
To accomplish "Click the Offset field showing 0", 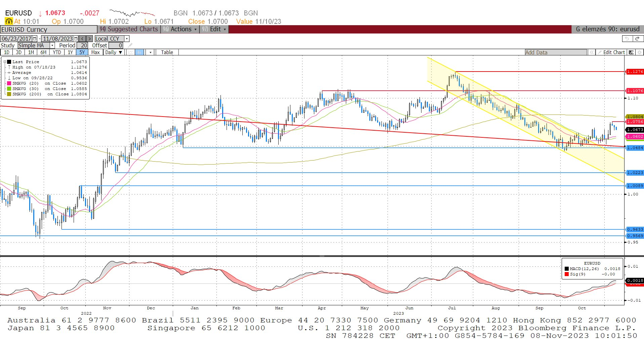I will (116, 45).
